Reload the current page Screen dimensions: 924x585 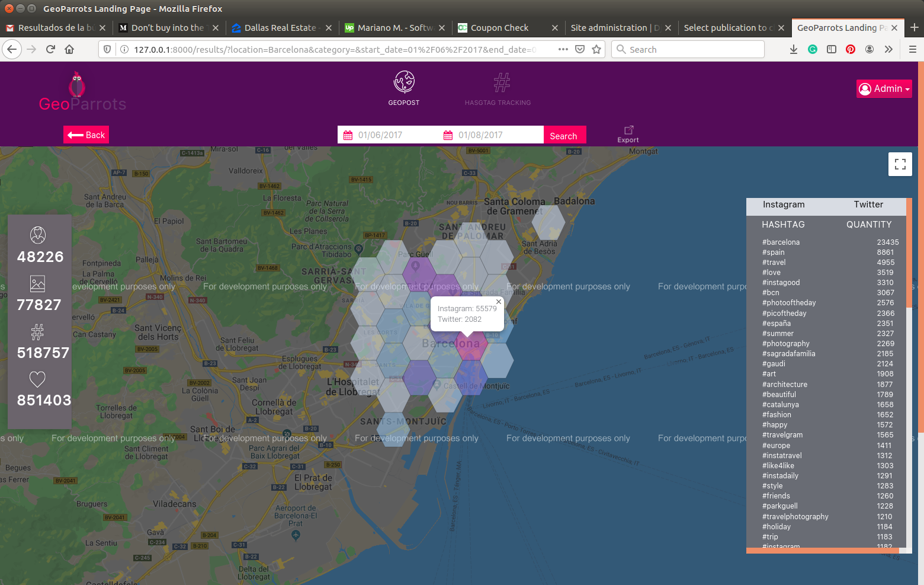(50, 49)
